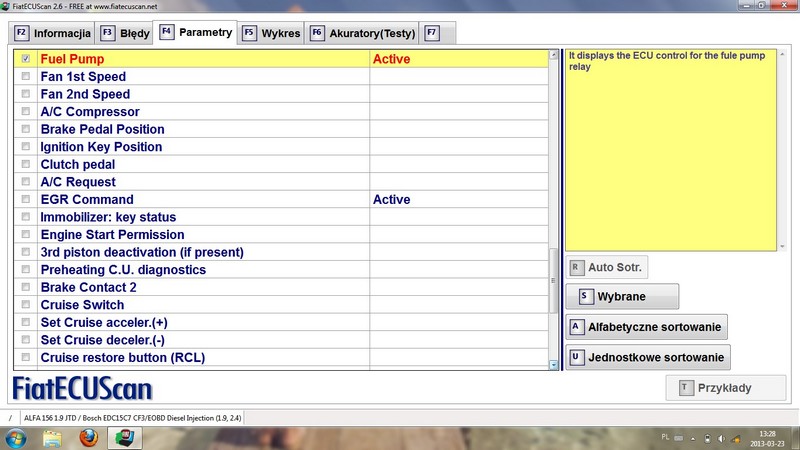
Task: Click the FiatECUScan title bar icon
Action: 6,7
